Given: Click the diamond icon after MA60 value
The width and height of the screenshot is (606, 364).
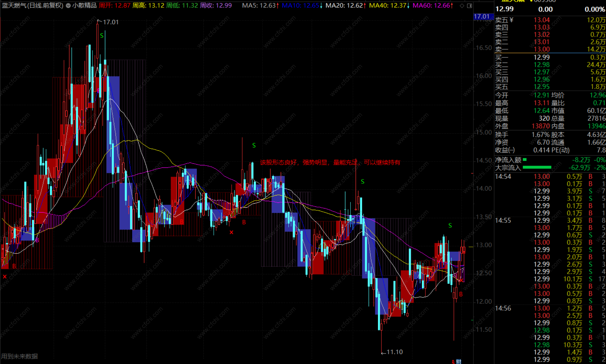Looking at the screenshot, I should click(462, 6).
